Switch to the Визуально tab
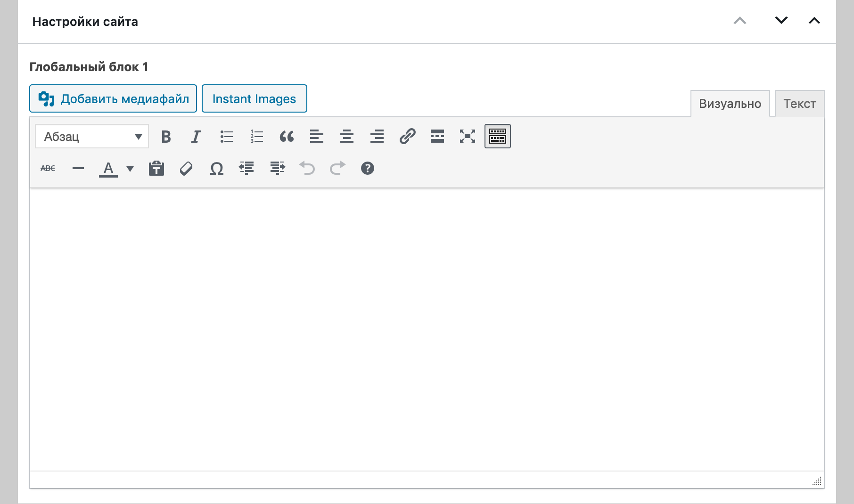The width and height of the screenshot is (854, 504). click(730, 104)
